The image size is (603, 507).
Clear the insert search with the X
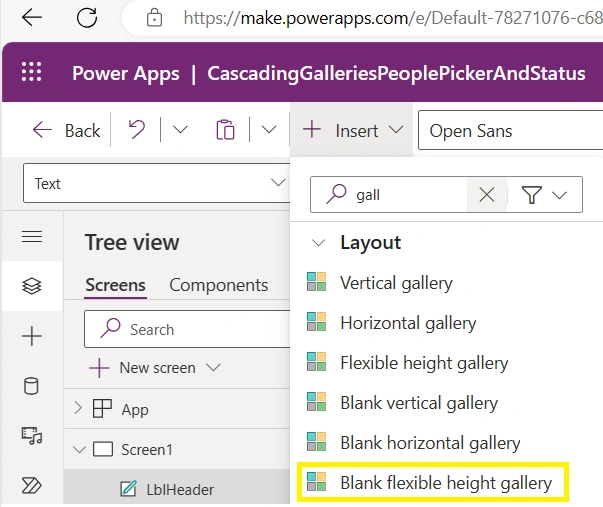coord(487,195)
